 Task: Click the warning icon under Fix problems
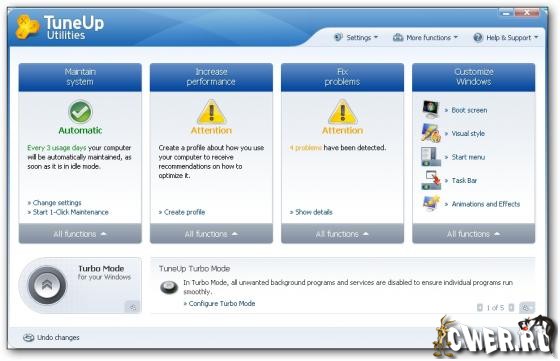point(342,112)
